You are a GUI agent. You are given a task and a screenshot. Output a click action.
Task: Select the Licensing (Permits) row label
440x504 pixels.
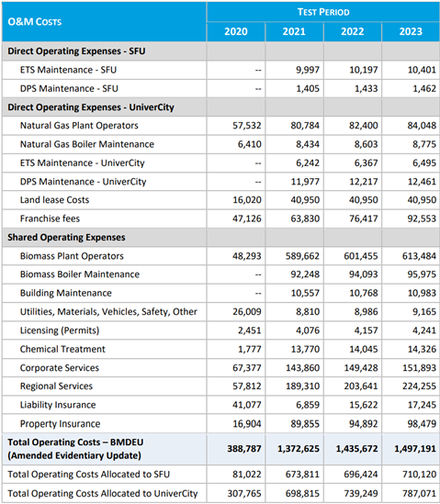(x=60, y=330)
